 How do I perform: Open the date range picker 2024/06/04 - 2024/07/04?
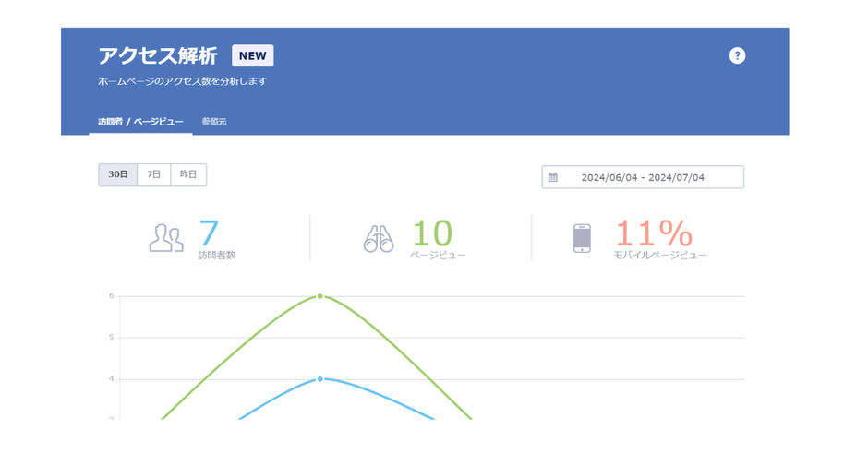coord(643,177)
